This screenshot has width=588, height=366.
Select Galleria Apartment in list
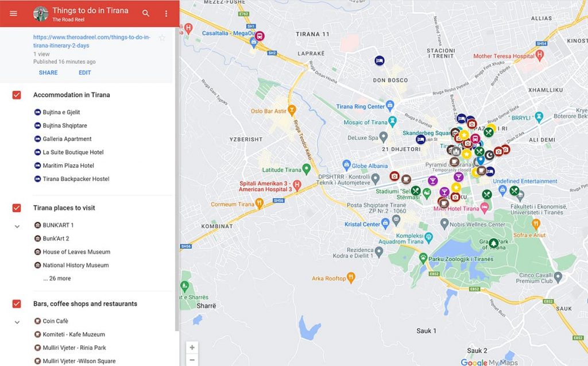(67, 139)
